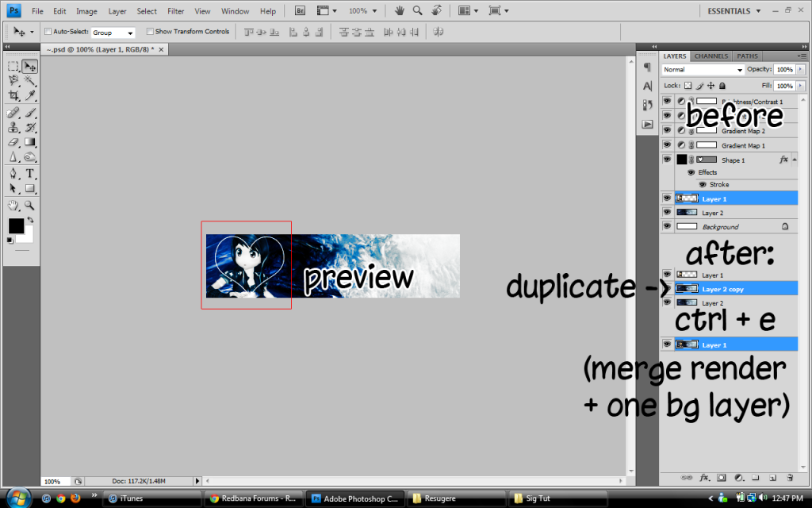Hide the Background layer
The height and width of the screenshot is (508, 812).
click(x=667, y=226)
